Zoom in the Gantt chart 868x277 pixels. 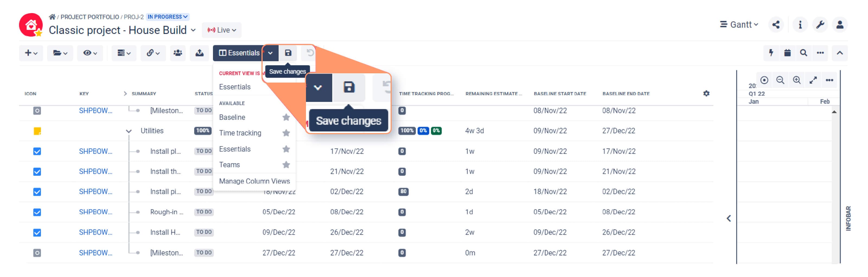(797, 80)
